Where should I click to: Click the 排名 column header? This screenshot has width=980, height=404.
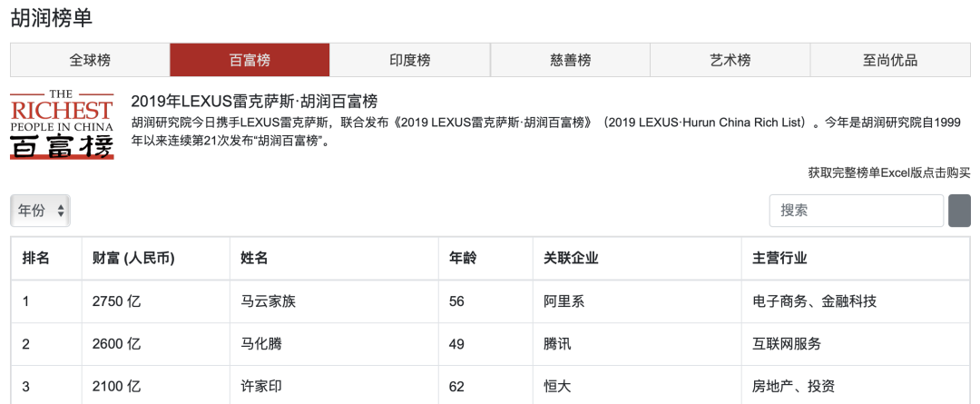(36, 259)
